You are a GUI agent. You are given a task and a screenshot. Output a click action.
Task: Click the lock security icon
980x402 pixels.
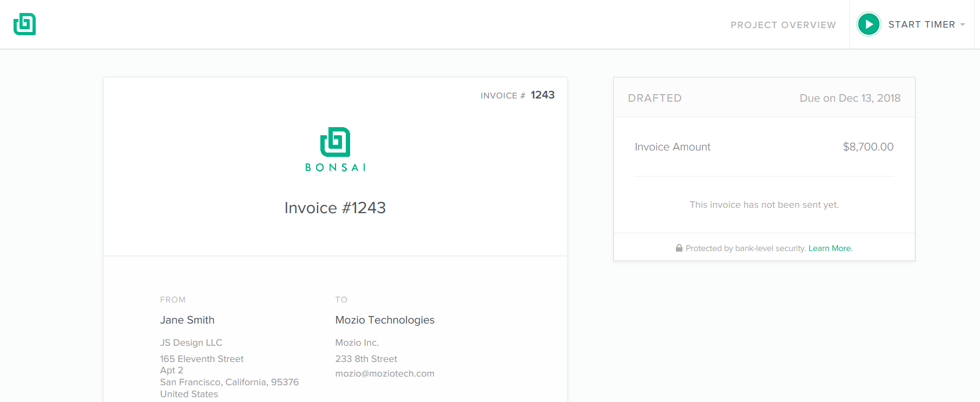tap(679, 248)
